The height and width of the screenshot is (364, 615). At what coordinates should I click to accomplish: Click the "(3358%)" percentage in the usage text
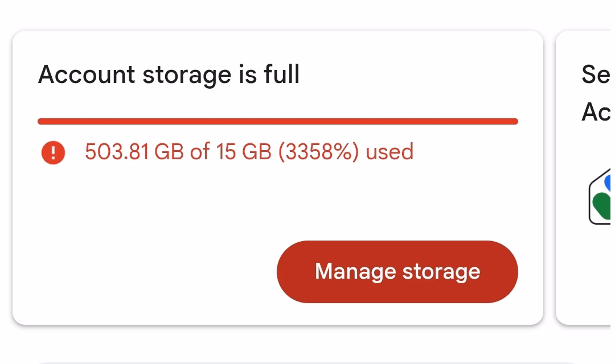pyautogui.click(x=318, y=152)
